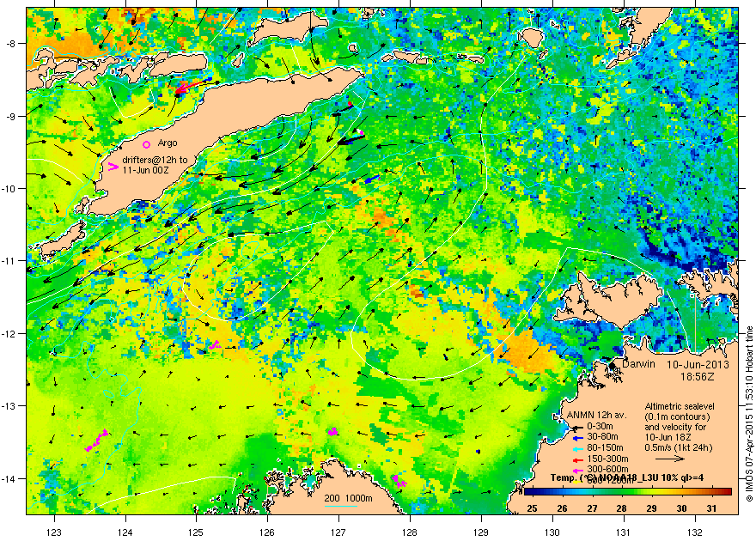Click the '80-150m' legend label
Image resolution: width=756 pixels, height=541 pixels.
tap(605, 448)
